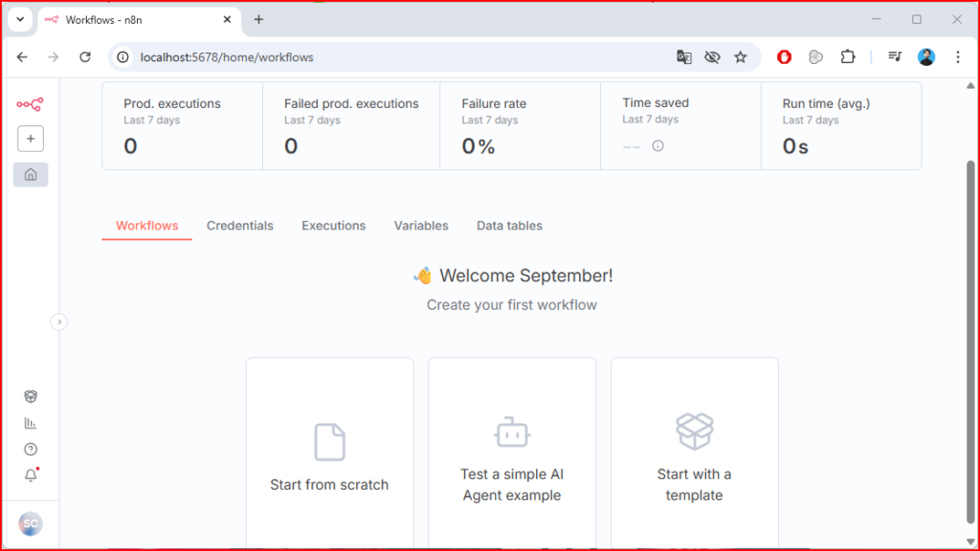Open Insights via sidebar bar chart icon
The image size is (980, 551).
(x=31, y=423)
